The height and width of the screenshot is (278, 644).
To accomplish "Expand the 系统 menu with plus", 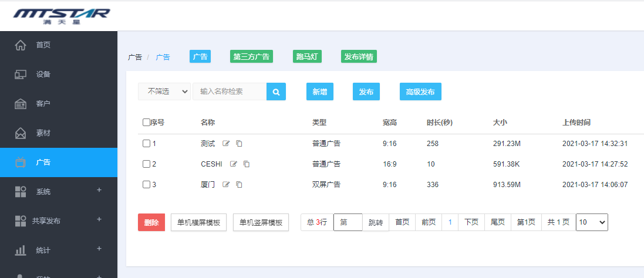I will (99, 190).
